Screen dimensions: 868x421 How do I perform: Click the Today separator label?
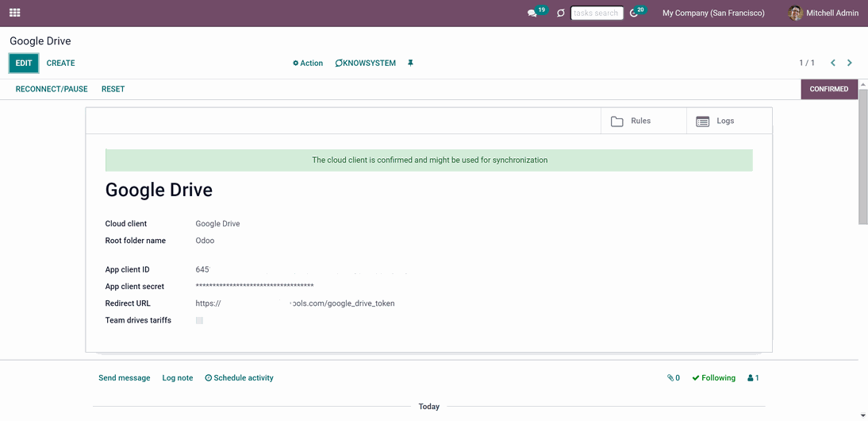coord(429,407)
